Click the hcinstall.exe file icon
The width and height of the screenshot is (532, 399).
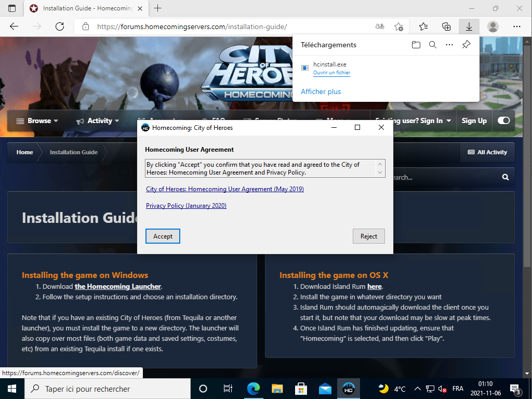(305, 68)
